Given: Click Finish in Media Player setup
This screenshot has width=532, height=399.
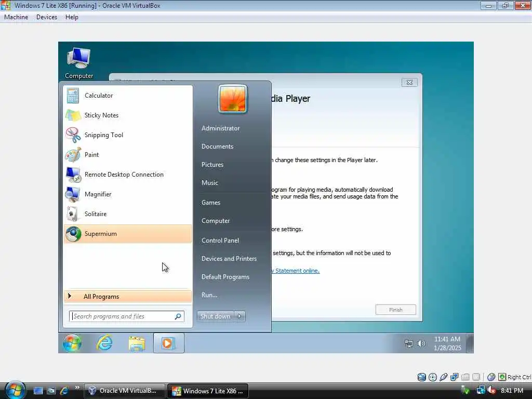Looking at the screenshot, I should [x=395, y=310].
